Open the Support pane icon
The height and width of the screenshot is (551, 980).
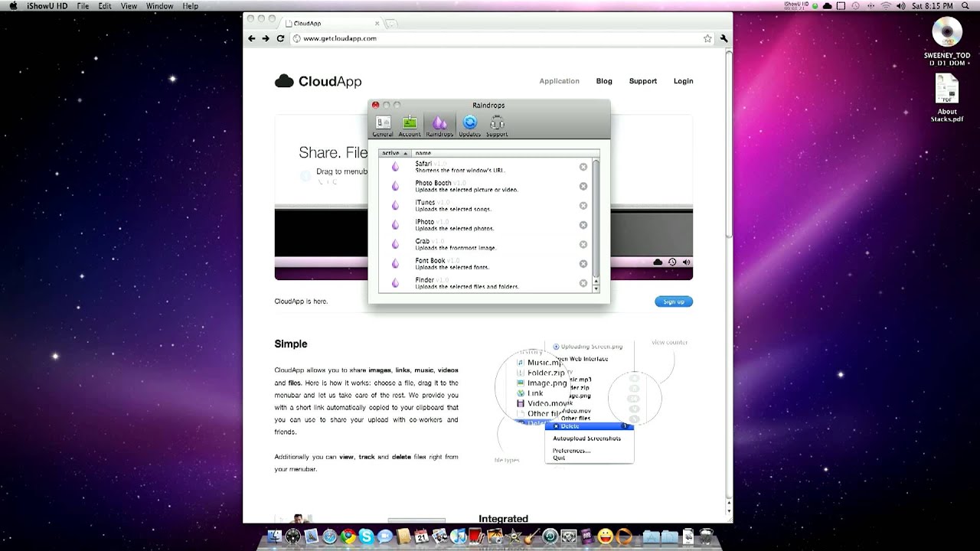497,126
